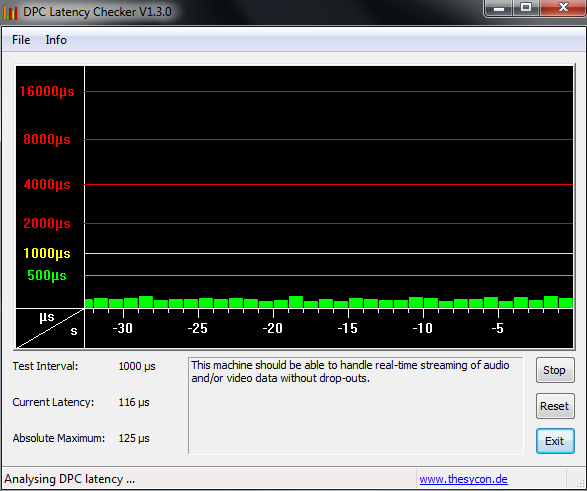
Task: Click the -15 second axis marker
Action: click(347, 328)
